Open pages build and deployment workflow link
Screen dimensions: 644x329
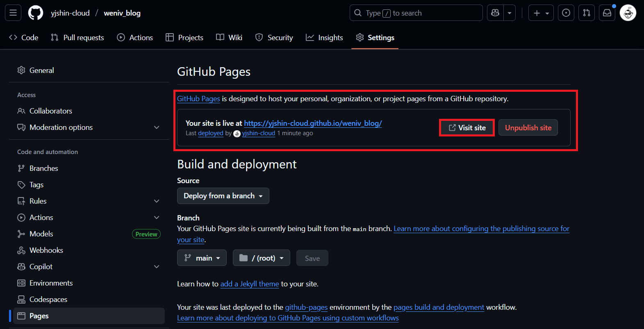tap(439, 307)
